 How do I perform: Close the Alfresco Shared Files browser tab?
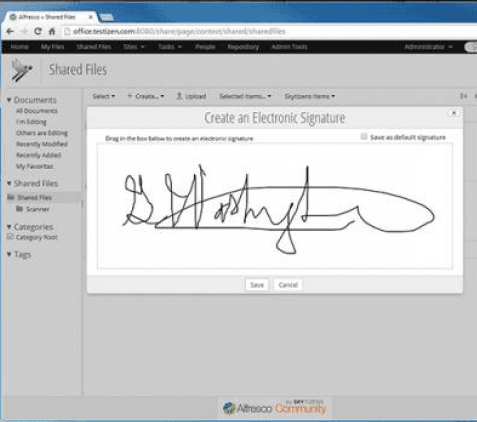click(91, 17)
